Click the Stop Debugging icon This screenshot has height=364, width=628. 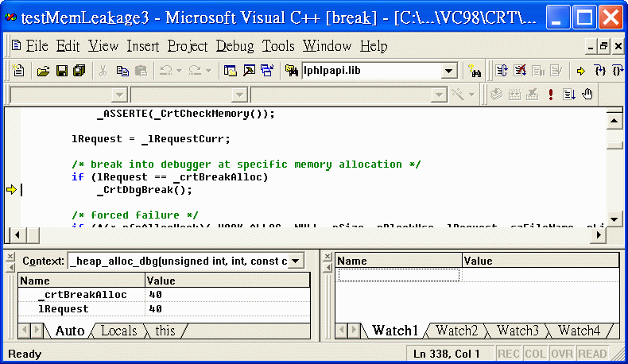tap(520, 72)
